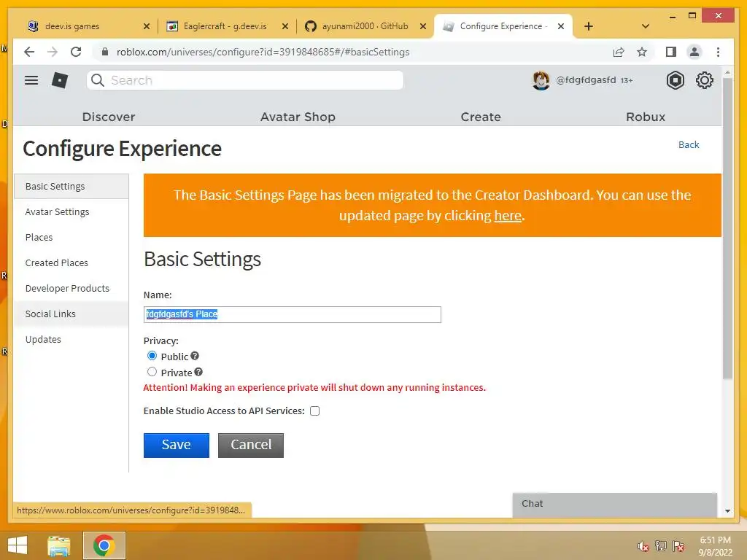The width and height of the screenshot is (747, 560).
Task: Select Updates in sidebar
Action: (71, 340)
